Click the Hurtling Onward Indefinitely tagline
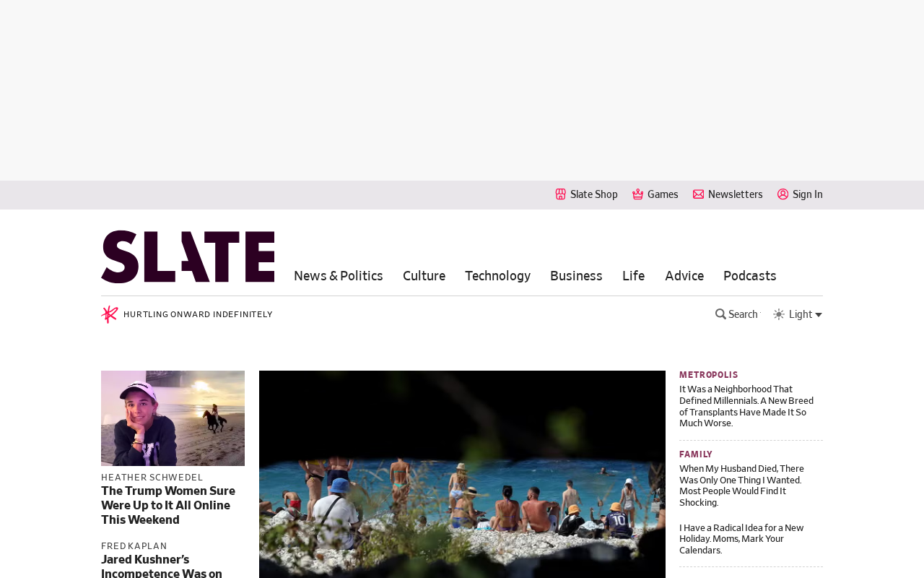Image resolution: width=924 pixels, height=578 pixels. point(198,314)
